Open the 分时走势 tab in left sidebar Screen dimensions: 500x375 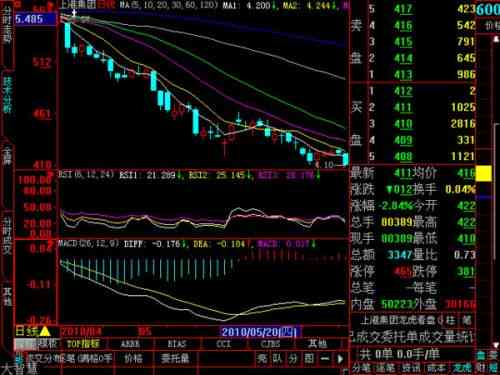[7, 26]
